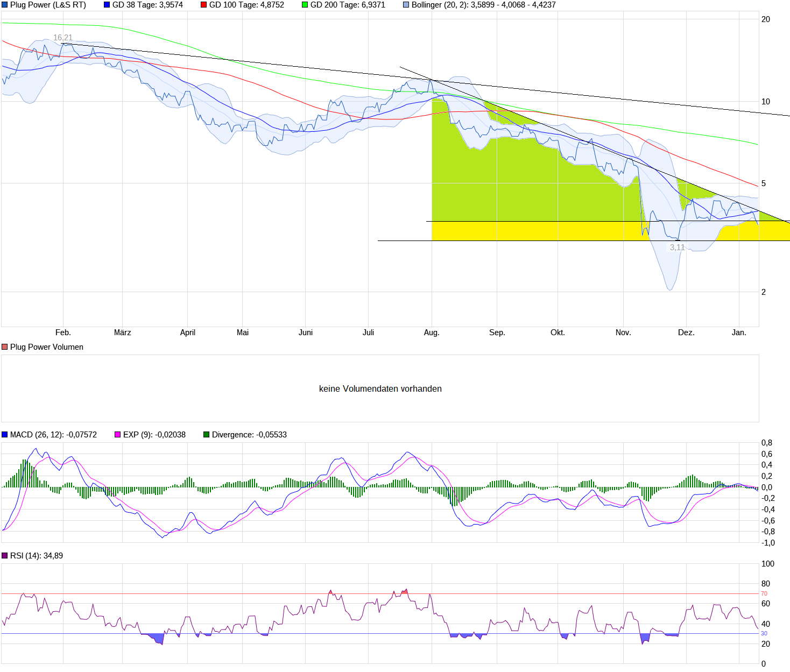
Task: Click the magenta EXP (9) legend swatch
Action: click(x=117, y=435)
